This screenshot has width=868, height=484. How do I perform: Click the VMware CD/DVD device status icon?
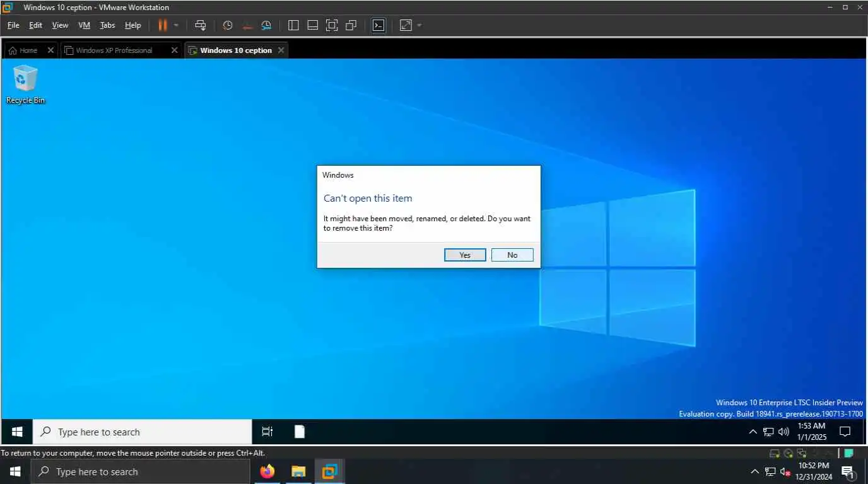click(789, 453)
